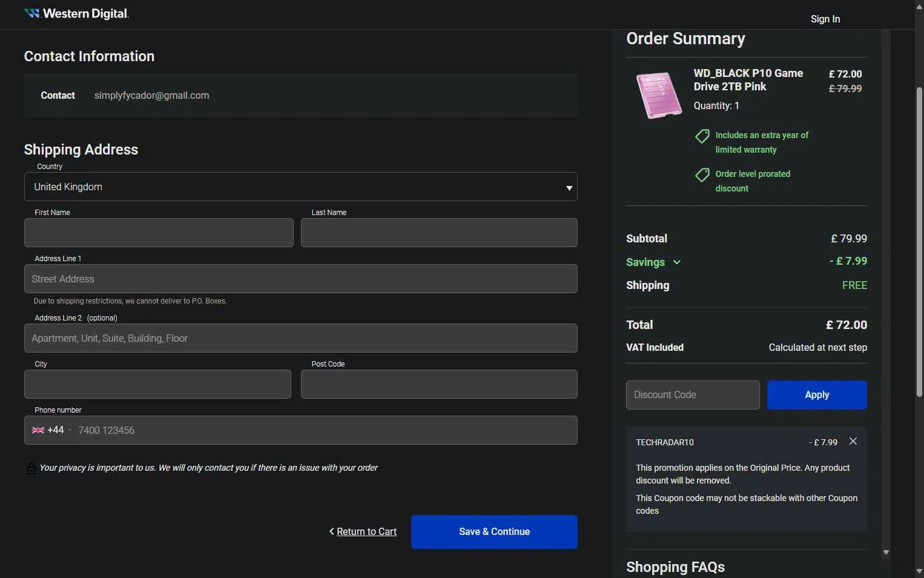
Task: Click the Save & Continue button
Action: [494, 532]
